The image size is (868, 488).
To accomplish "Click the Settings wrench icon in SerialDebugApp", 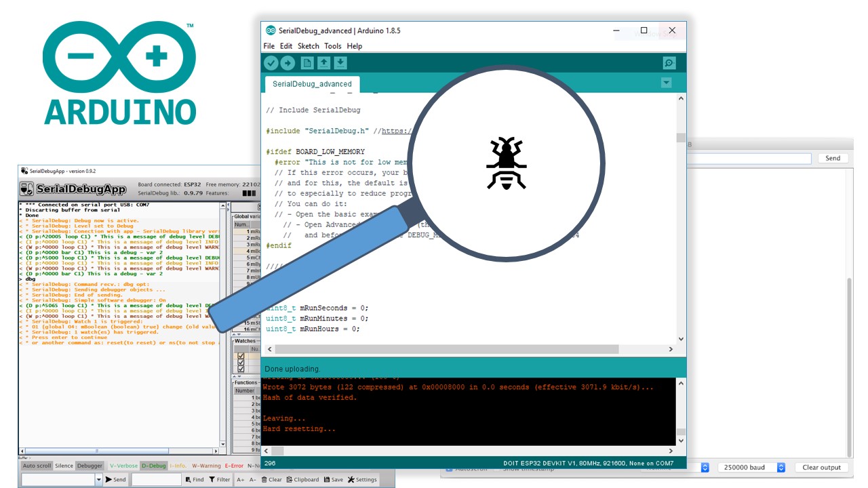I will click(358, 479).
